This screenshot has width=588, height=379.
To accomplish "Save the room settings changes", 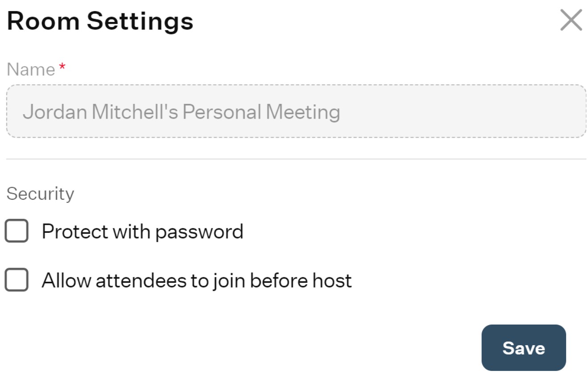I will click(x=523, y=348).
